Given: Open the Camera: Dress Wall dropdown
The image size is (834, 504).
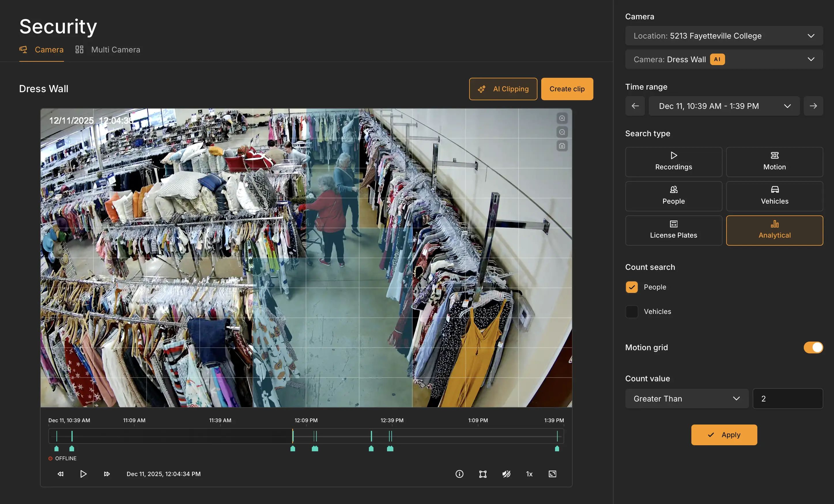Looking at the screenshot, I should coord(724,59).
